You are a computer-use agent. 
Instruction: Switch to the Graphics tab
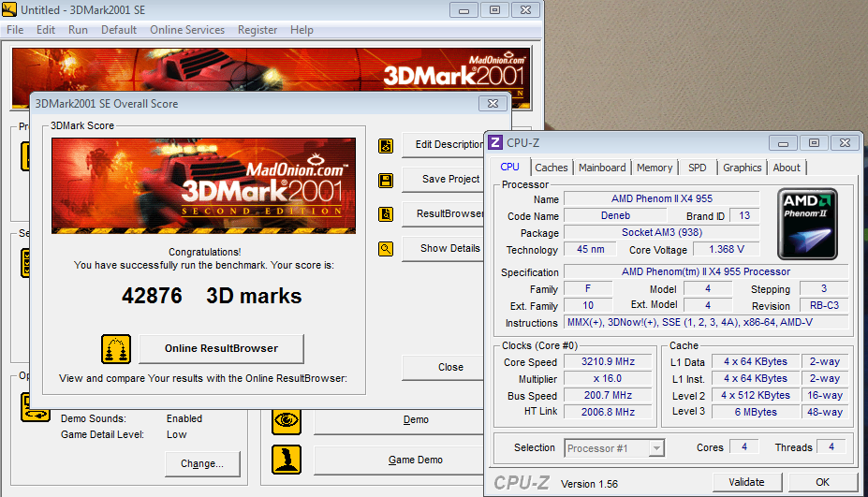[x=743, y=168]
